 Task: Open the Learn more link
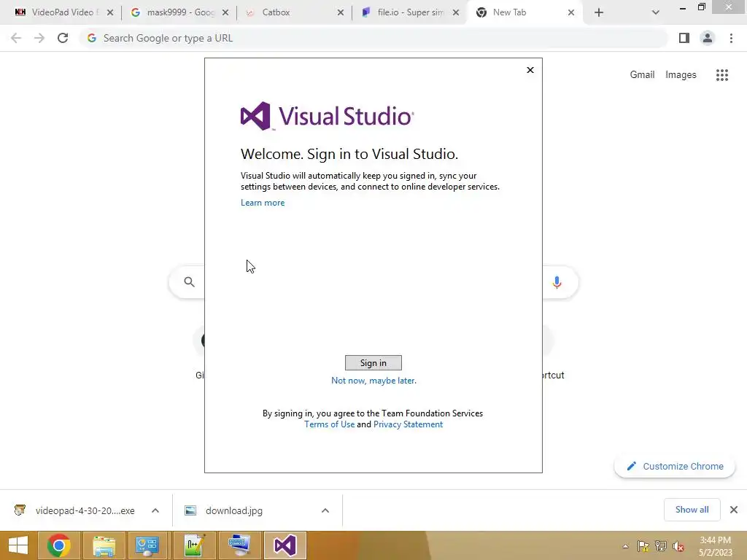click(x=263, y=203)
